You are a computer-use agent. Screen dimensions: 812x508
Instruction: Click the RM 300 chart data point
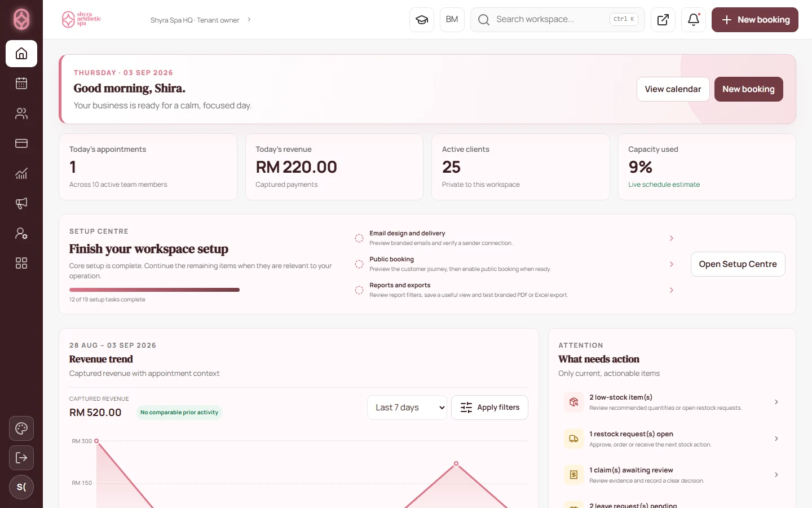point(96,441)
